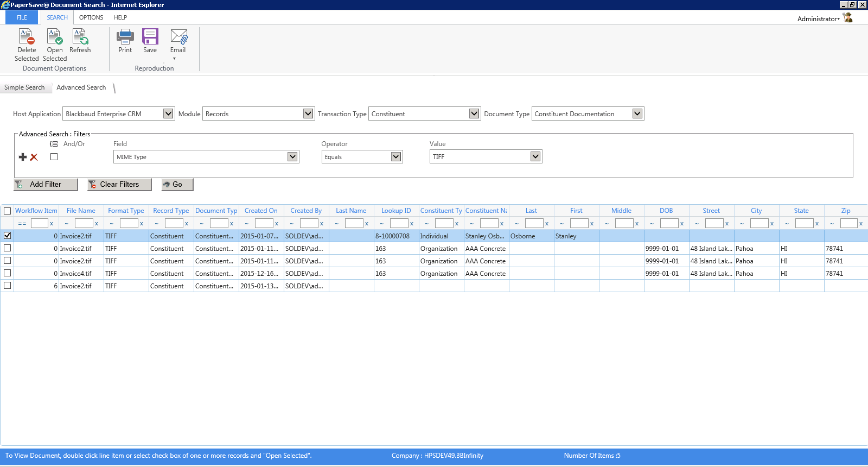
Task: Open the == operator for Workflow Item filter
Action: pyautogui.click(x=22, y=224)
